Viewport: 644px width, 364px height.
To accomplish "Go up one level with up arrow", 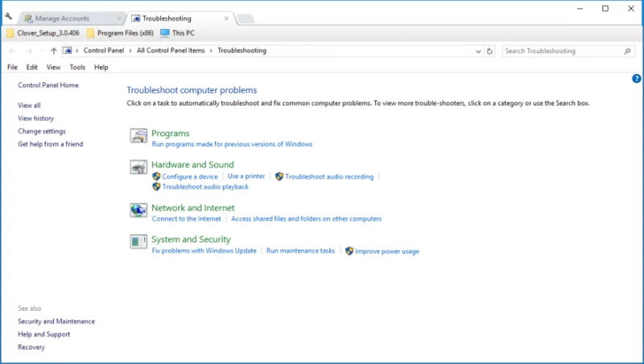I will coord(53,51).
